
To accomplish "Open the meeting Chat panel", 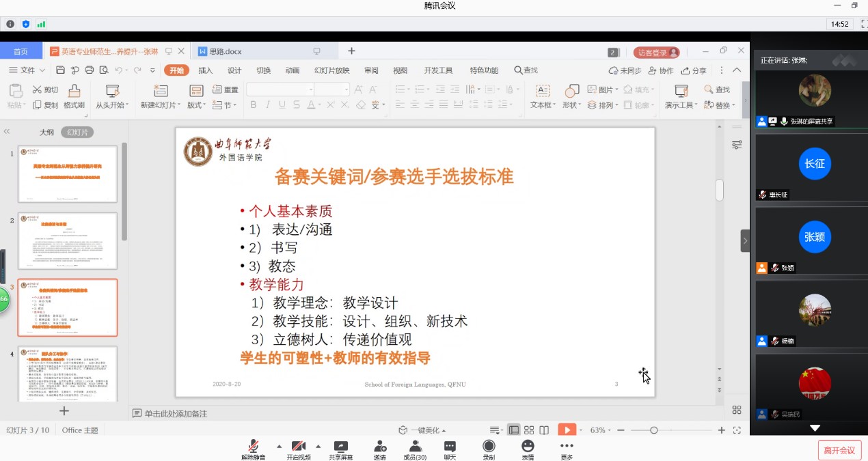I will [450, 447].
